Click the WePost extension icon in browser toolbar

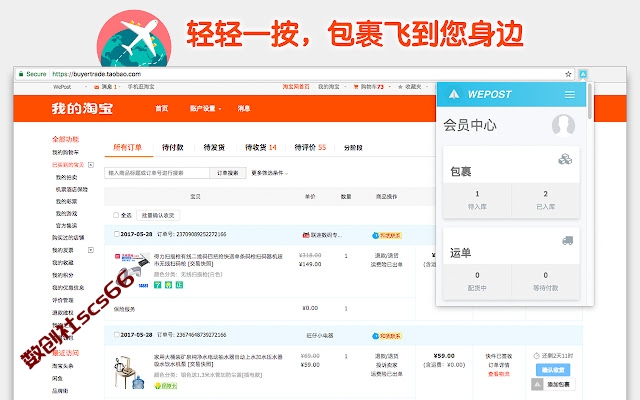[583, 74]
